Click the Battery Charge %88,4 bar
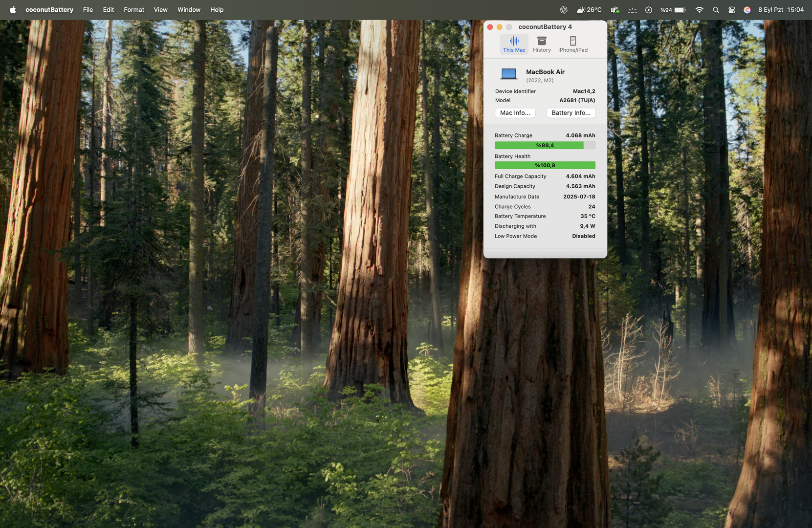Viewport: 812px width, 528px height. click(545, 145)
